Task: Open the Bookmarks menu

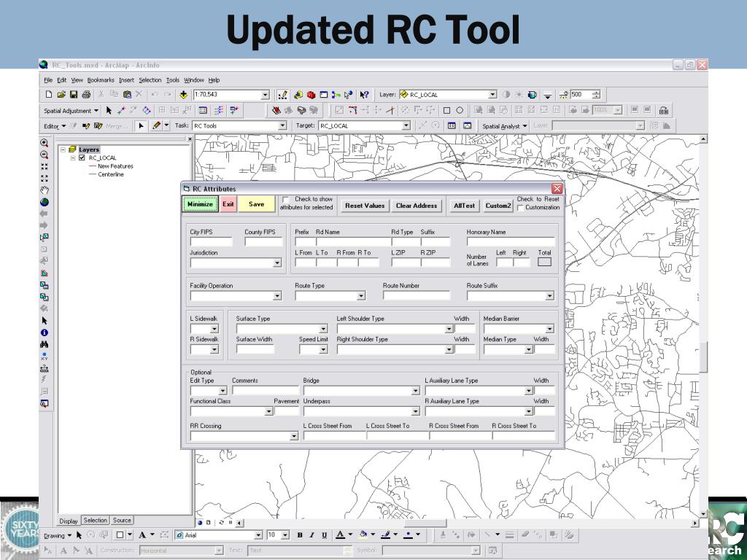Action: click(101, 80)
